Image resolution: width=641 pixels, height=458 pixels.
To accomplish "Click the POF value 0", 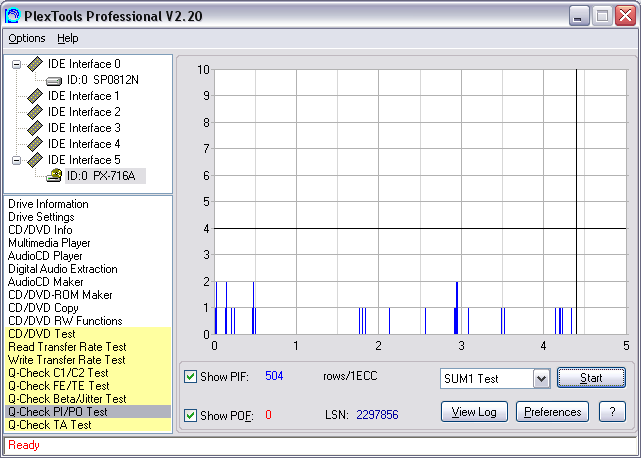I will (268, 415).
